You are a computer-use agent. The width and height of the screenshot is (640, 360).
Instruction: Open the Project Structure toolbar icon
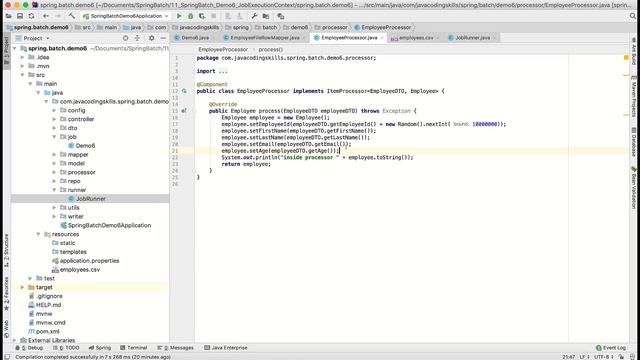click(x=266, y=16)
